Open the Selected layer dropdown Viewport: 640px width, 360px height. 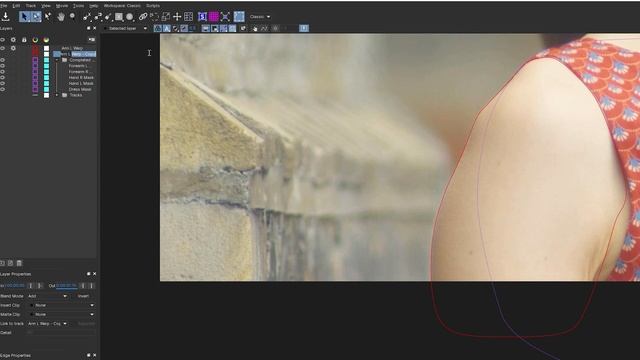pos(125,29)
